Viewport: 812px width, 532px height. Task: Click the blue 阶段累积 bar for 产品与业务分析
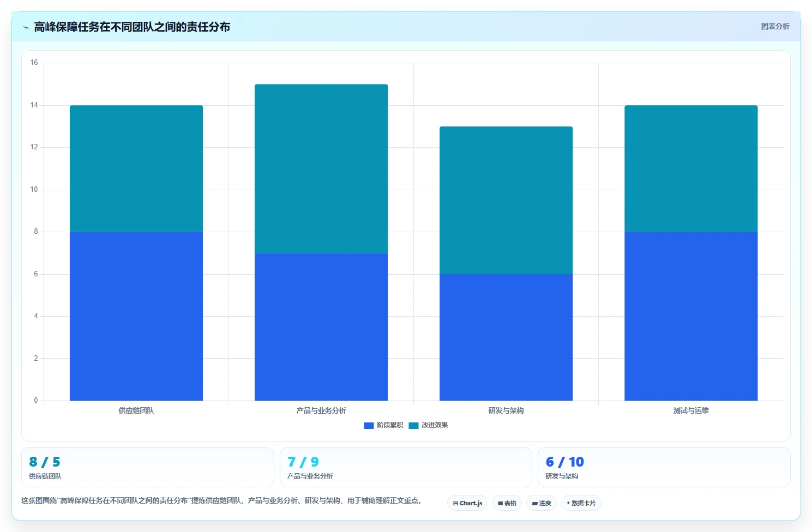point(321,327)
